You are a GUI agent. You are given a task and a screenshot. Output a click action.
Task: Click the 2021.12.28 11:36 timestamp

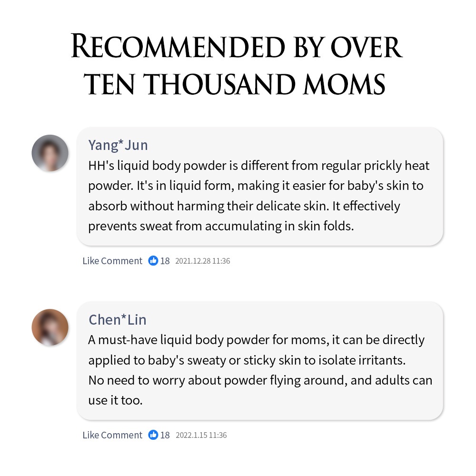203,261
